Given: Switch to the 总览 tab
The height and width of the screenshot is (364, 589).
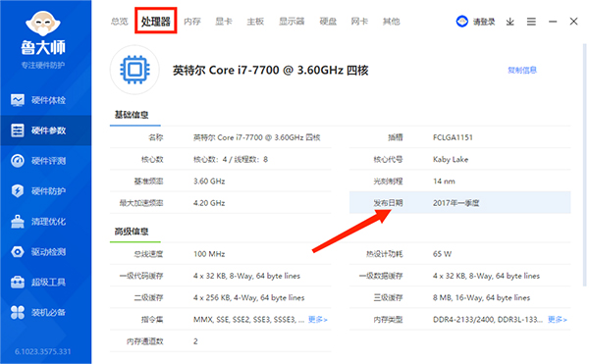Looking at the screenshot, I should 120,22.
